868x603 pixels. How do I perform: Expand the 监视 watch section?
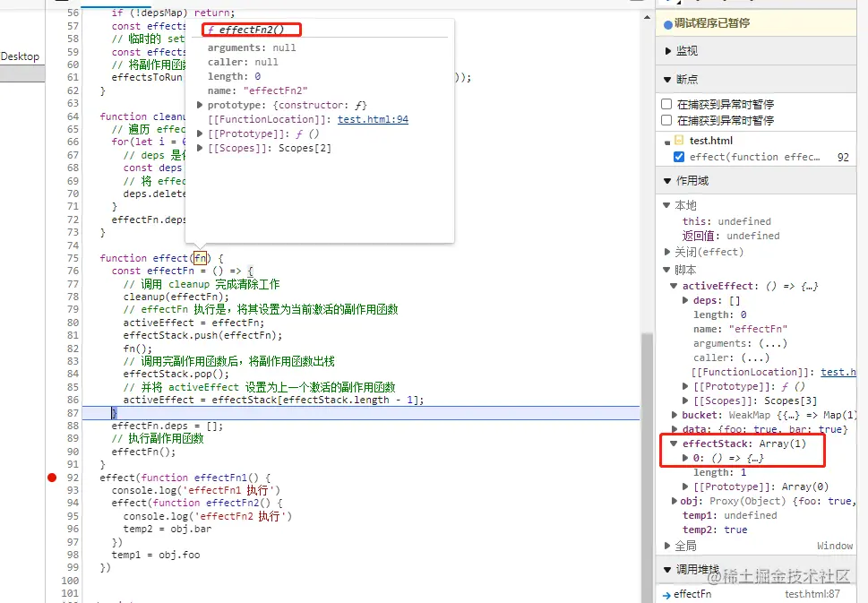pos(667,51)
